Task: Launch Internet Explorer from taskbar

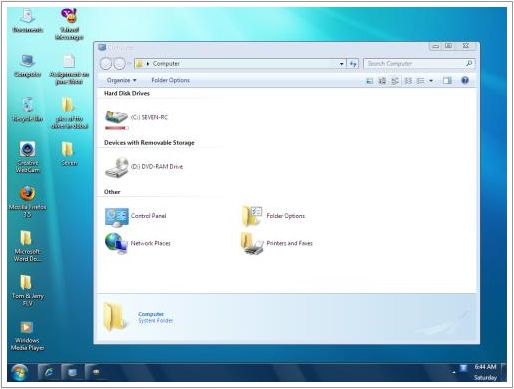Action: 49,372
